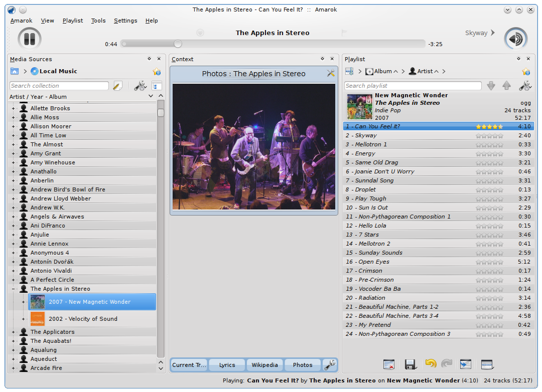The image size is (542, 392).
Task: Expand the Allette Brooks artist
Action: [14, 108]
